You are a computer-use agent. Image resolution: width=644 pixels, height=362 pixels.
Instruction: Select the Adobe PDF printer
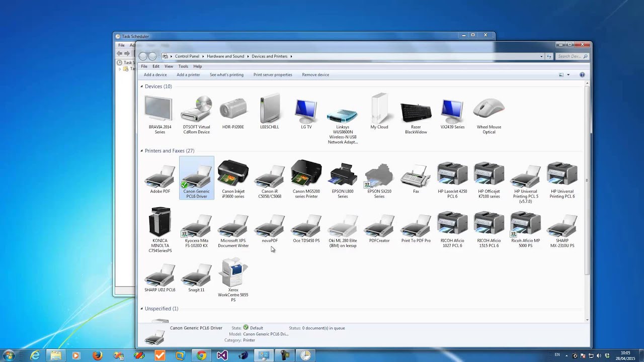pyautogui.click(x=159, y=176)
